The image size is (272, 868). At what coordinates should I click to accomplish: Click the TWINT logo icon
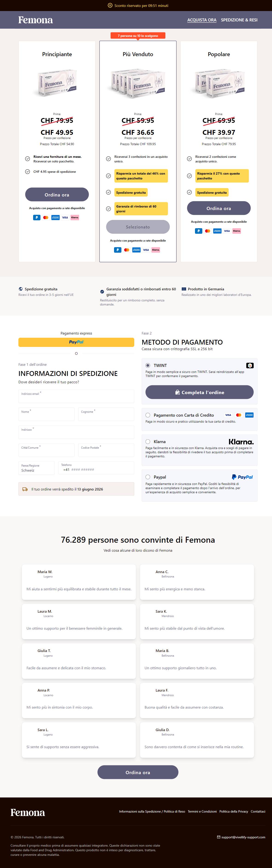pos(250,365)
